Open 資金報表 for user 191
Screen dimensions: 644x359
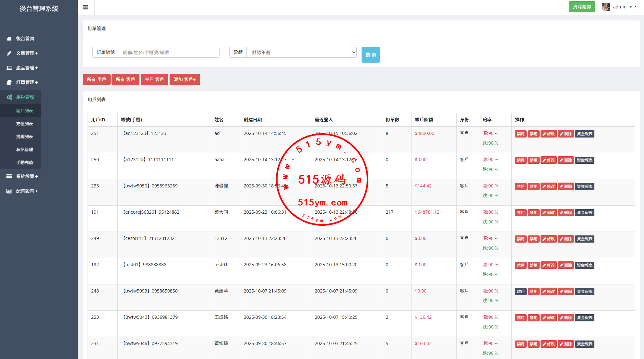click(x=584, y=212)
